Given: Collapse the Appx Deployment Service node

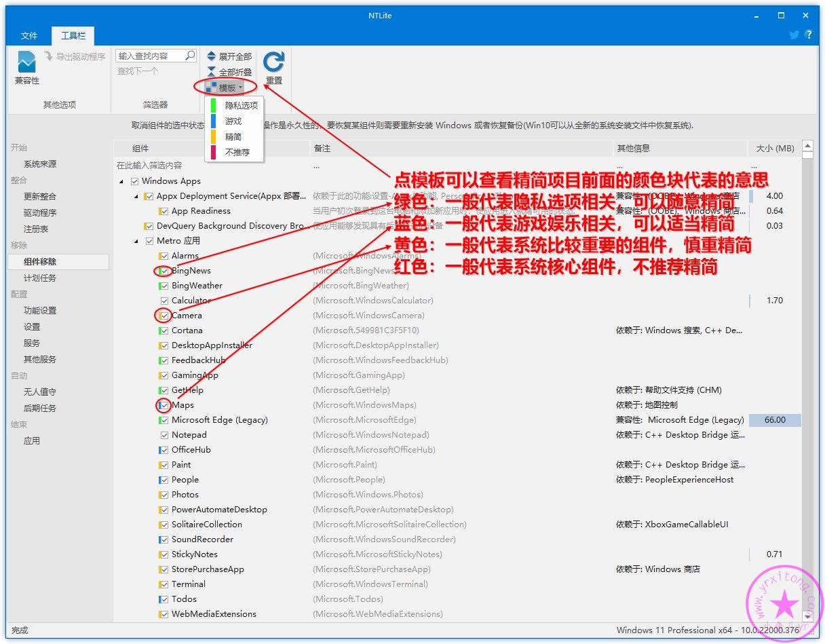Looking at the screenshot, I should pyautogui.click(x=136, y=196).
